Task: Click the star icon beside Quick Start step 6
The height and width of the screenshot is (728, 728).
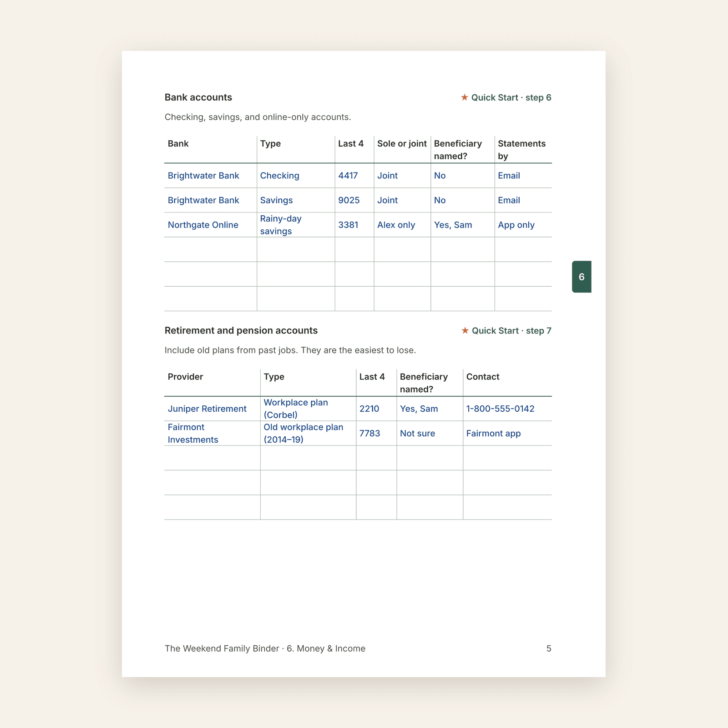Action: click(465, 97)
